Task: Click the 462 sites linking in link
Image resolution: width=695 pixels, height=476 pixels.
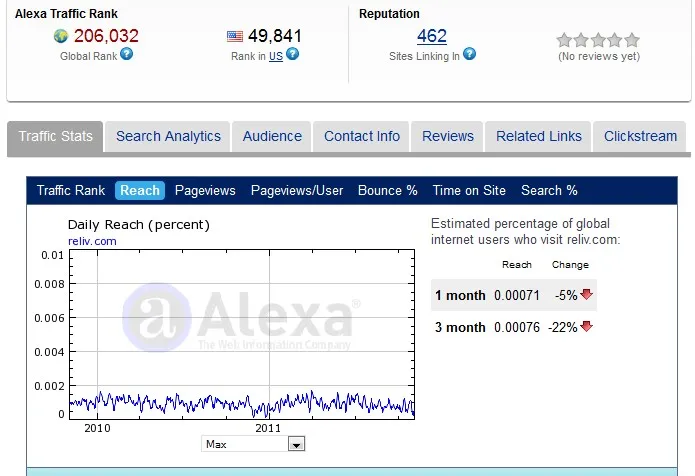Action: (x=432, y=36)
